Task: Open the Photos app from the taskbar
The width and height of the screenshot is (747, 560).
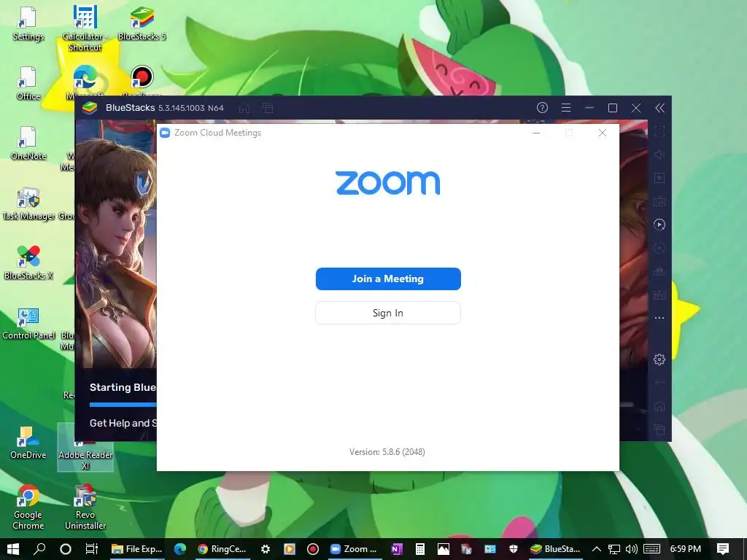Action: (x=443, y=549)
